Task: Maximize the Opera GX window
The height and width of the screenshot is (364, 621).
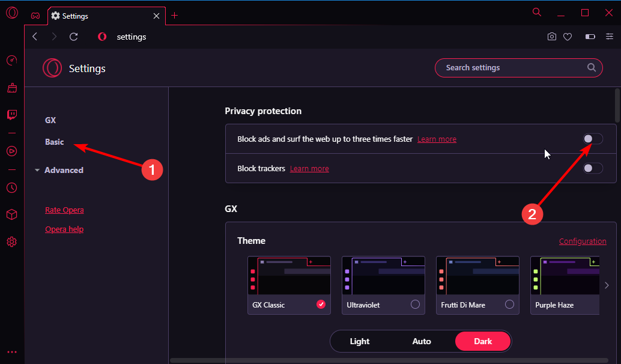Action: coord(584,13)
